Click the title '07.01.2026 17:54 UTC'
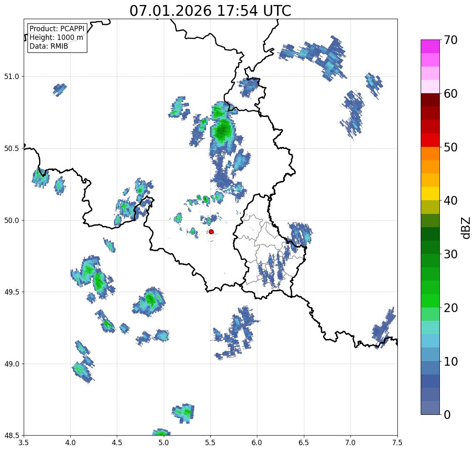Screen dimensions: 476x451 click(210, 11)
